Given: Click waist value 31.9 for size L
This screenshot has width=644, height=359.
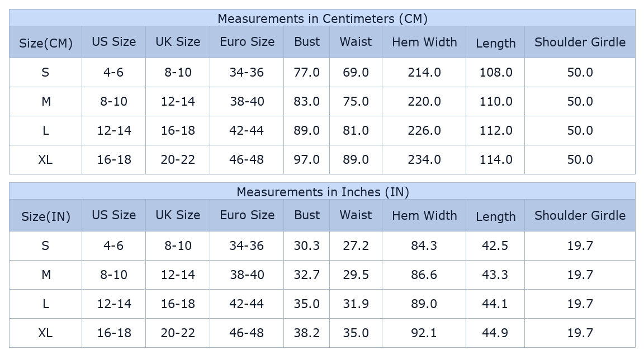Looking at the screenshot, I should (x=356, y=304).
